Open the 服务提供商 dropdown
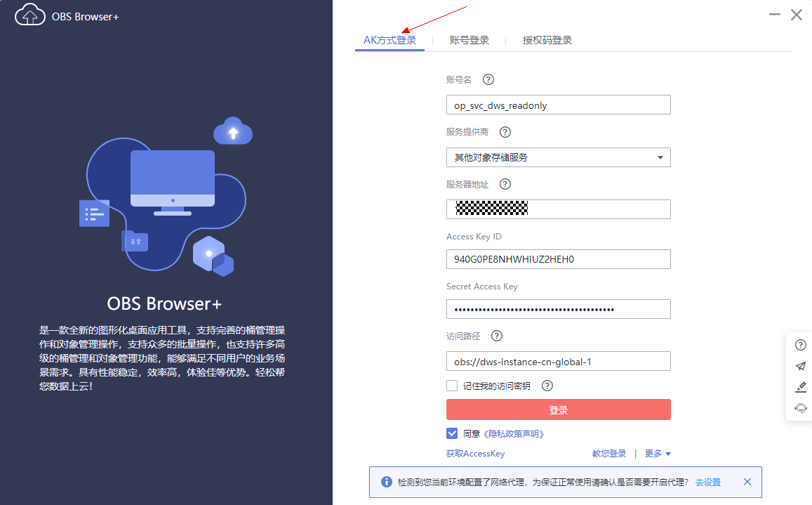812x505 pixels. click(558, 157)
